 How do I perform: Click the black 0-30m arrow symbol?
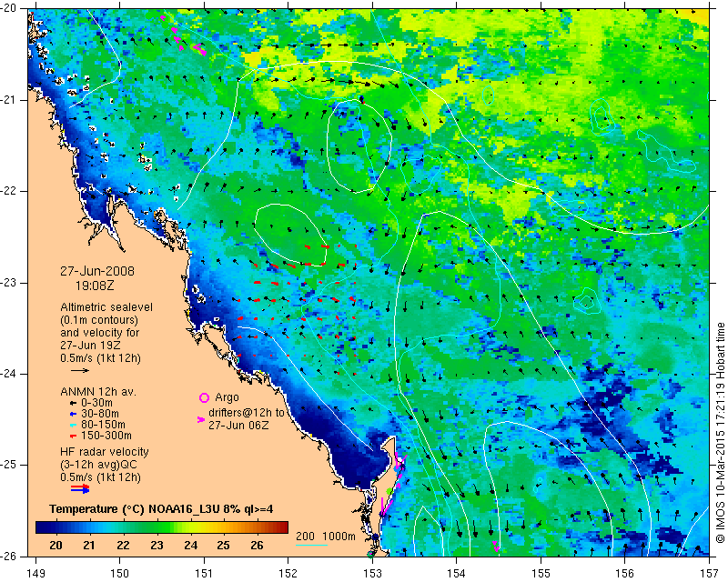73,403
